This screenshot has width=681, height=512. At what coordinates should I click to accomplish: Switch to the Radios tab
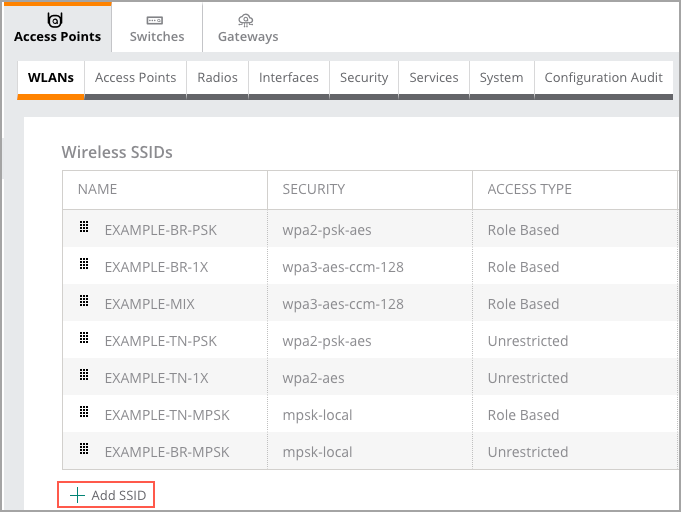(x=217, y=77)
